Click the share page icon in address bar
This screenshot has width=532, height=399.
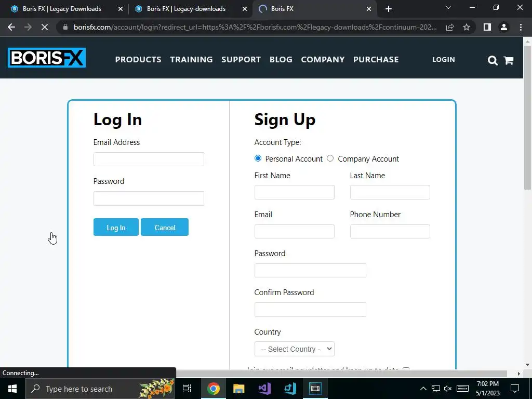click(x=450, y=27)
